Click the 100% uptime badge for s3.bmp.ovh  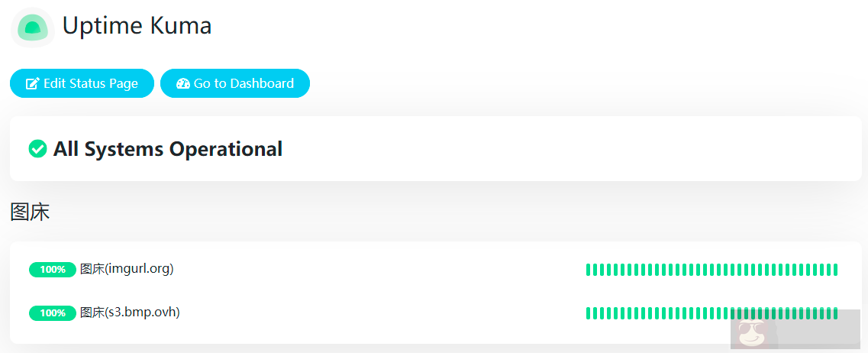click(52, 313)
